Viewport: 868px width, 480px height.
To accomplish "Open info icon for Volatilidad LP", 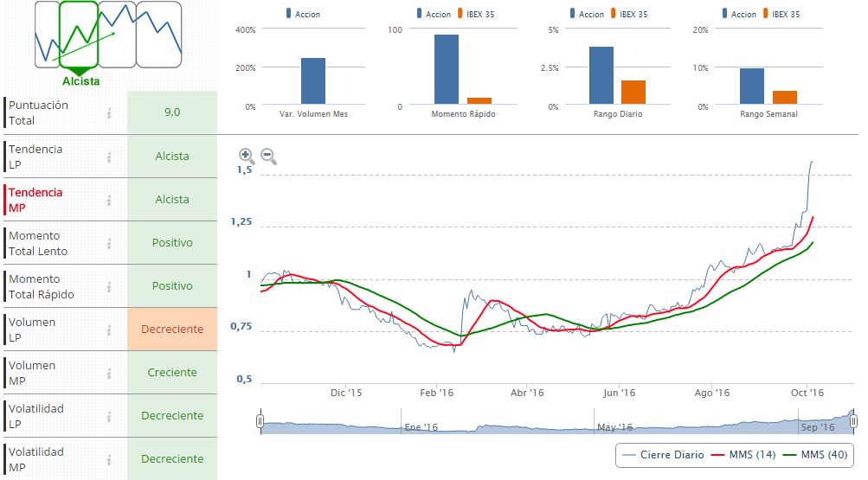I will [109, 416].
